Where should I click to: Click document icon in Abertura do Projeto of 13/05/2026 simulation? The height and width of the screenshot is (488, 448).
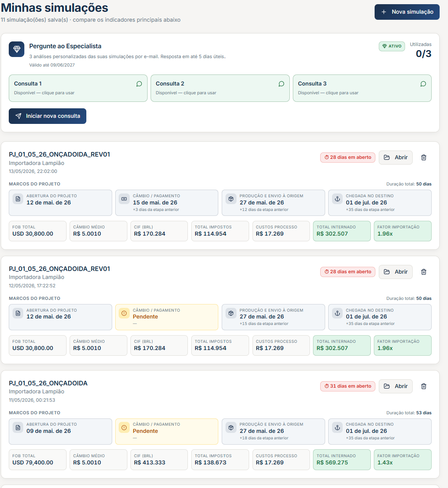pos(18,199)
